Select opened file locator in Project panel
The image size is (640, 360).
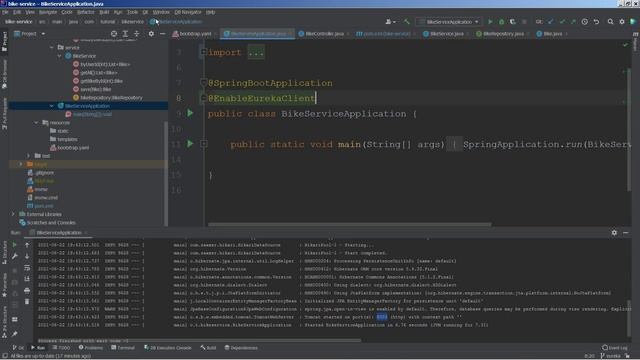114,34
